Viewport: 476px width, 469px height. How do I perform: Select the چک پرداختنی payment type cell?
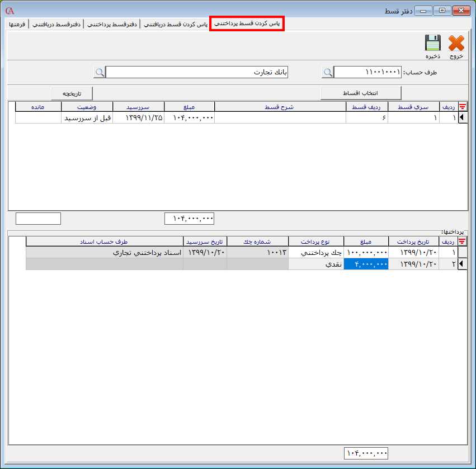(317, 253)
